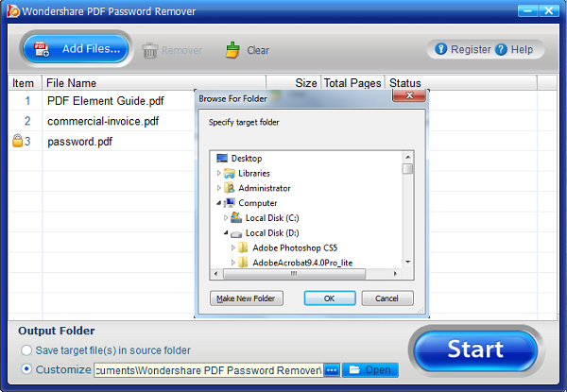This screenshot has height=392, width=567.
Task: Expand the Local Disk (C:) node
Action: [x=226, y=217]
